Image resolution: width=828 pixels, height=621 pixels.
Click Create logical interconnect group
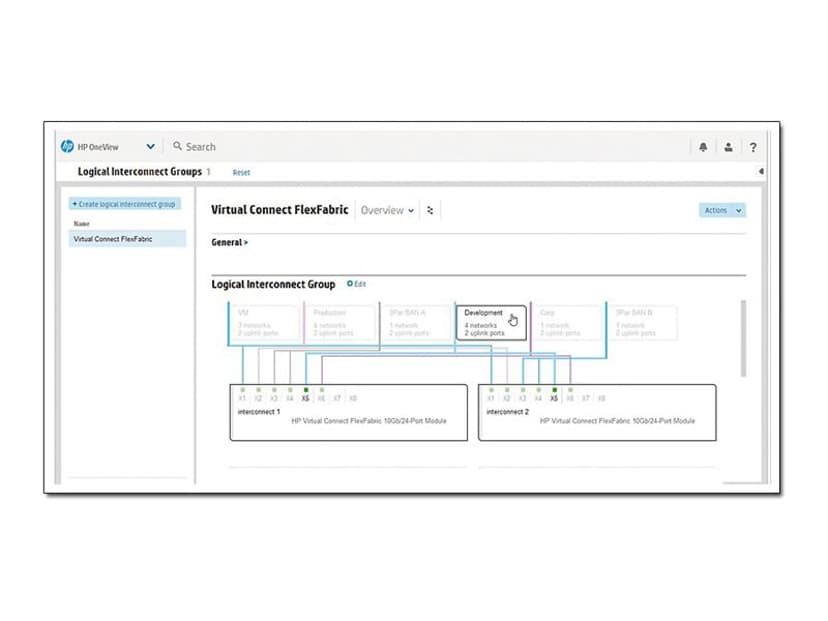[124, 203]
